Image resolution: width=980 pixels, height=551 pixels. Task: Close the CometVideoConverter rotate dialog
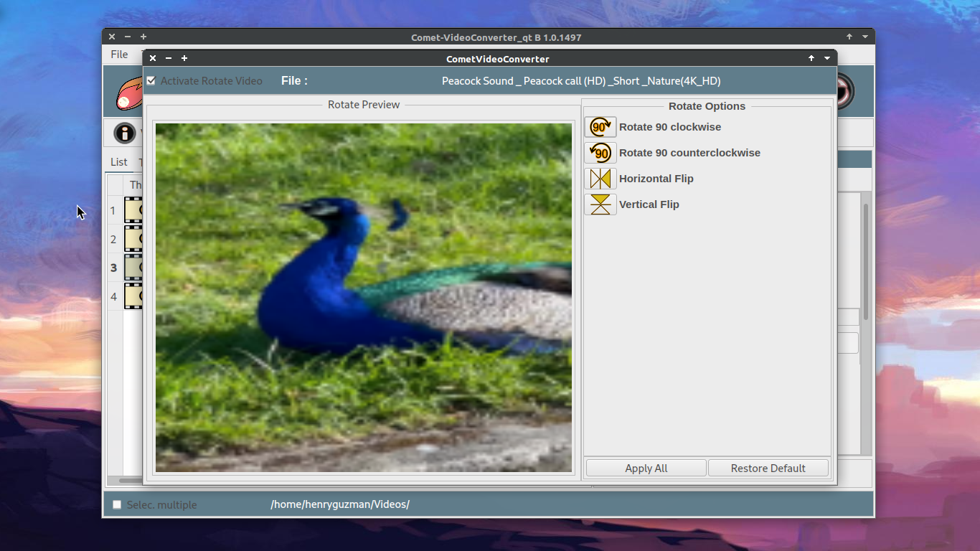153,58
